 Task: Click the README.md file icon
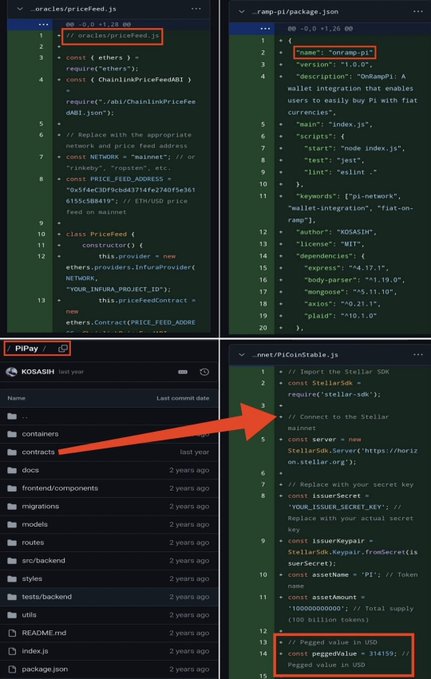(x=12, y=633)
